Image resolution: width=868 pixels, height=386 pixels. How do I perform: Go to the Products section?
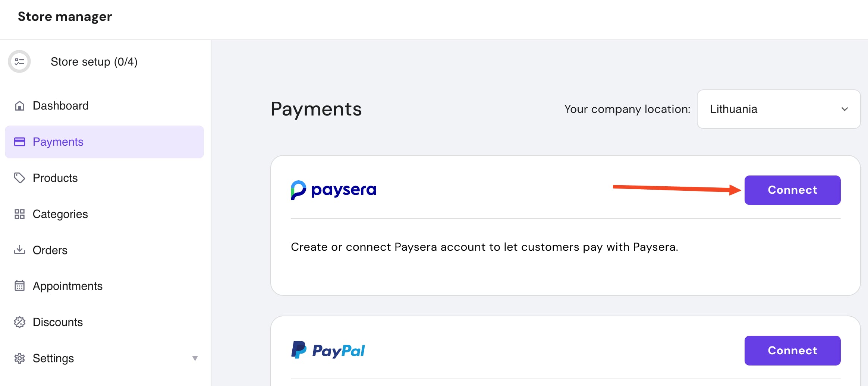pos(55,178)
